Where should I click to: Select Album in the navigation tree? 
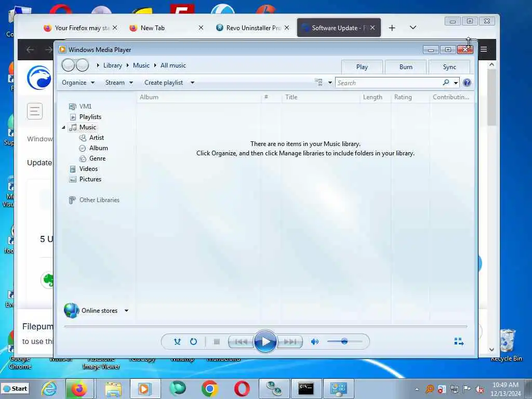tap(98, 148)
